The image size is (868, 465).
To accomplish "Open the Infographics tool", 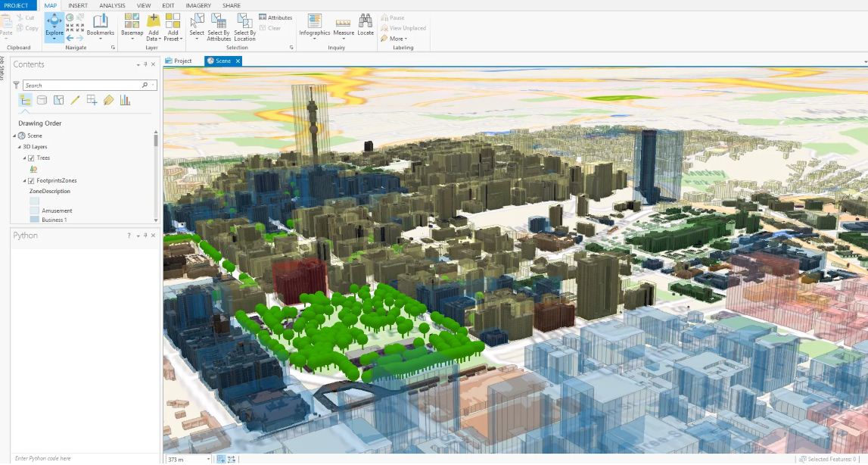I will (314, 27).
